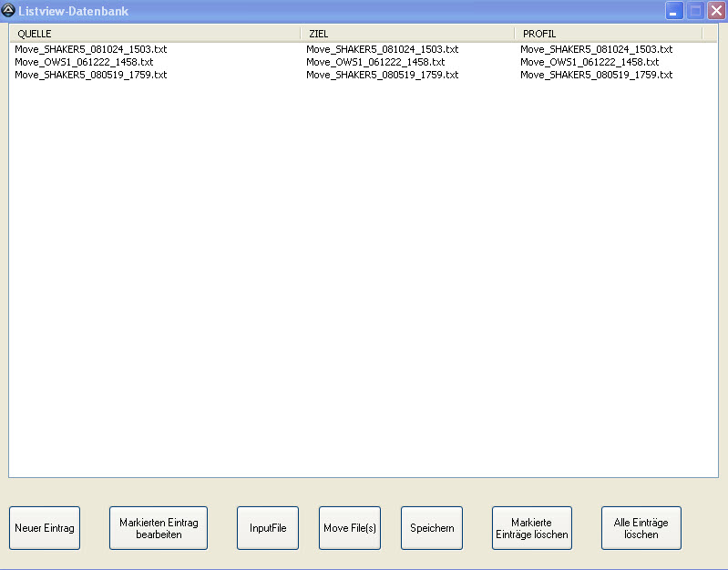The image size is (728, 570).
Task: Select Move_SHAKER5_081024_1503.txt in QUELLE column
Action: click(x=91, y=49)
